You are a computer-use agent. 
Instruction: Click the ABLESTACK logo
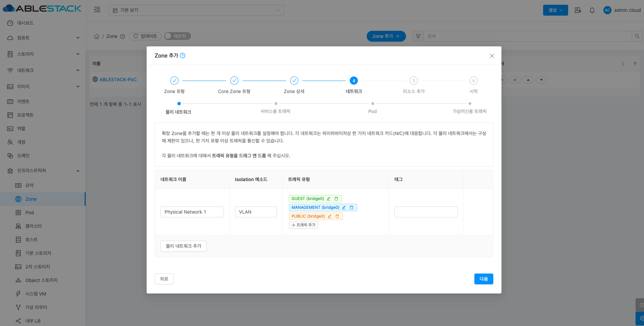(x=42, y=8)
